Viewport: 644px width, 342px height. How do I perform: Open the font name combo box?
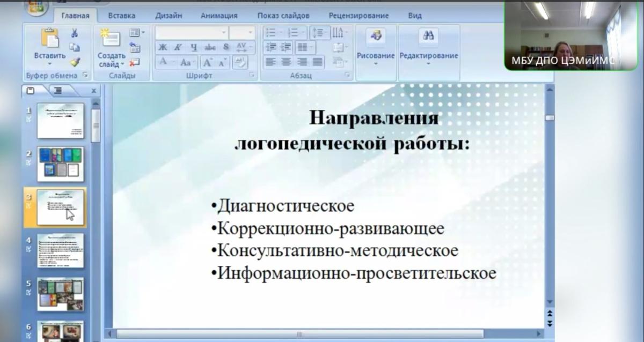pos(192,33)
